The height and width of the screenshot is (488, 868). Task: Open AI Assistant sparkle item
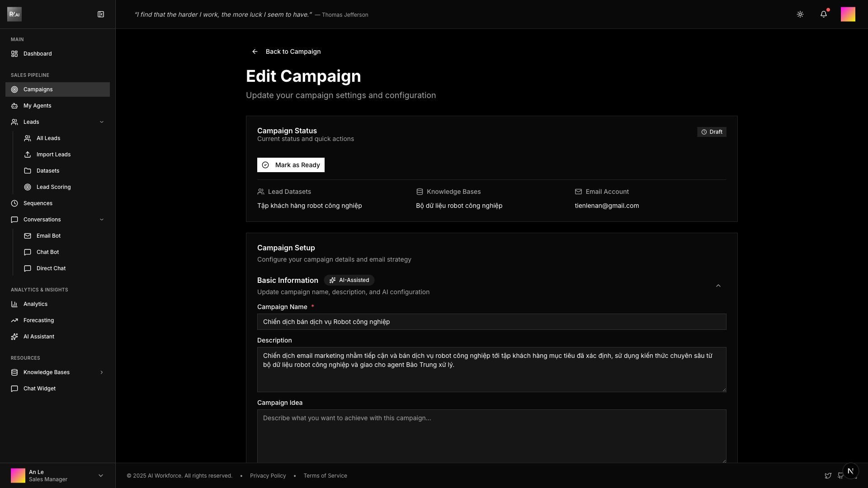(38, 337)
